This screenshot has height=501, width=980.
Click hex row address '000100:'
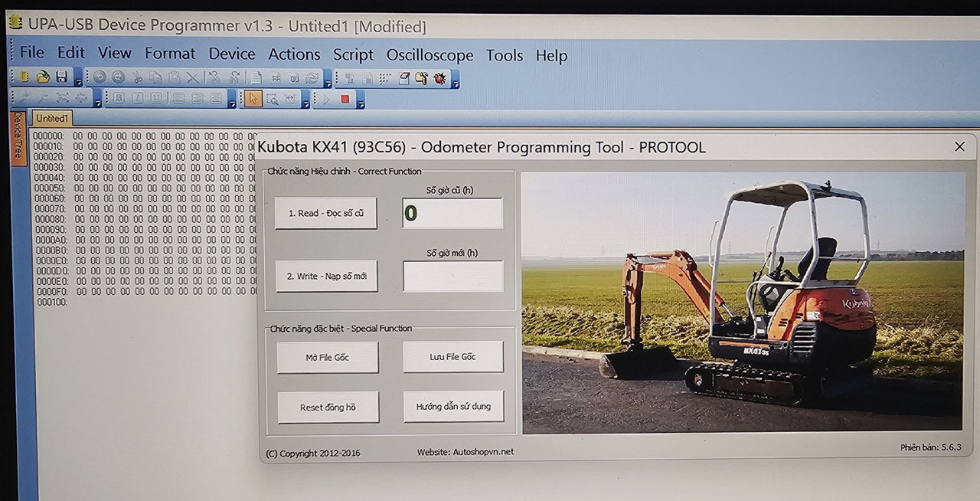point(51,302)
